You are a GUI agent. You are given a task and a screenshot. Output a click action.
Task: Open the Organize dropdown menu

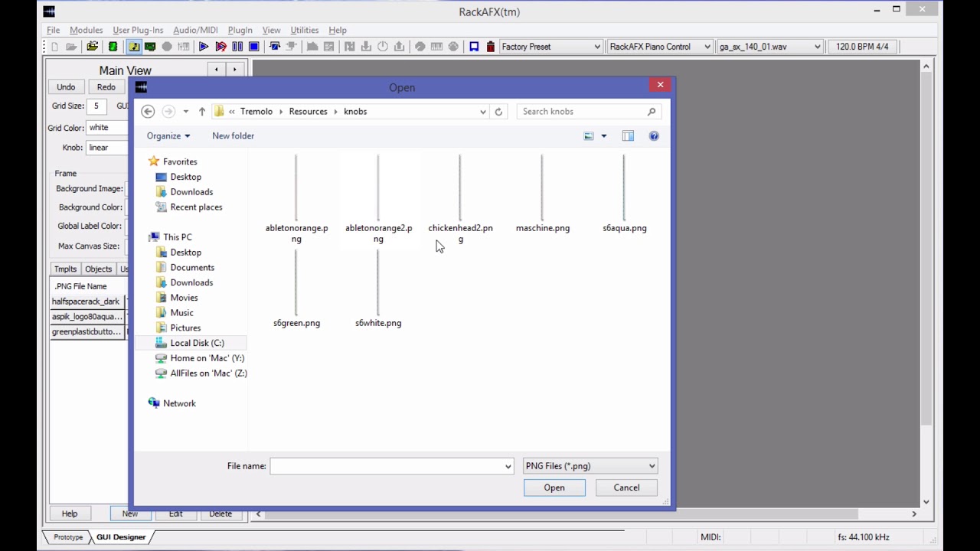168,136
